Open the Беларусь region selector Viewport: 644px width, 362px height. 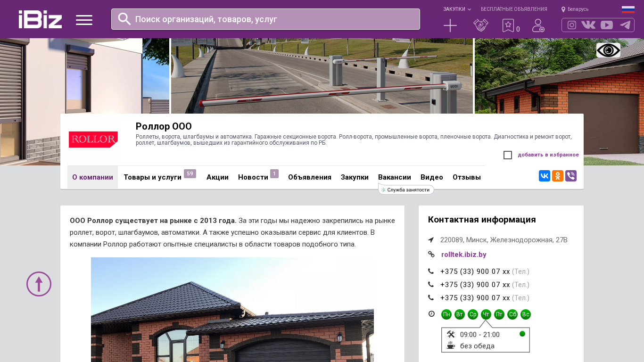575,9
